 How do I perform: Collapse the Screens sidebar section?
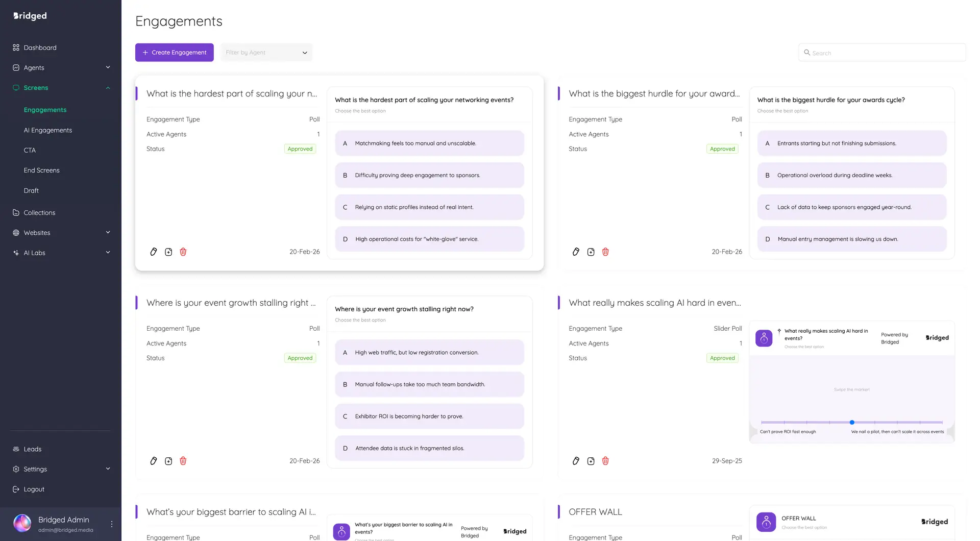tap(108, 87)
